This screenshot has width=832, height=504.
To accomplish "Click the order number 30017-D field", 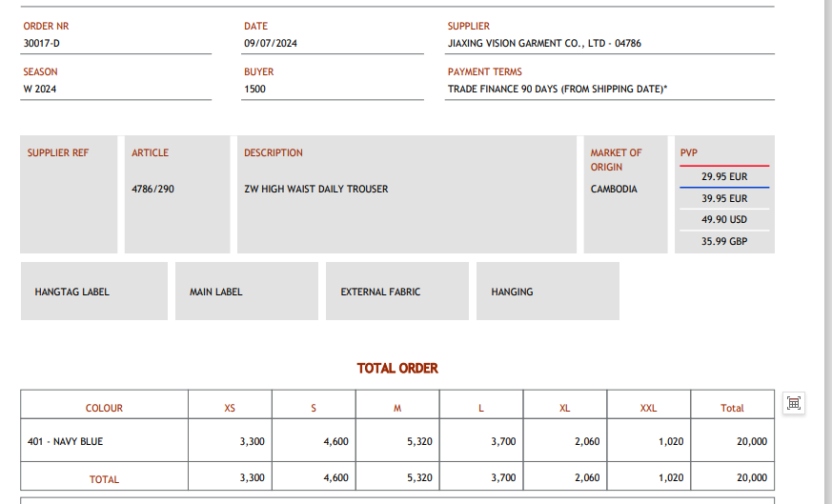I will click(49, 43).
